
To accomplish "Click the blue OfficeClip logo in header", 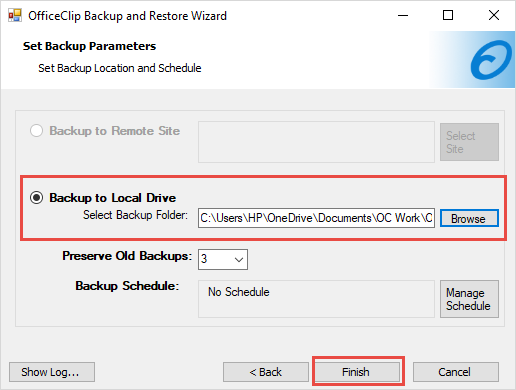I will tap(491, 60).
